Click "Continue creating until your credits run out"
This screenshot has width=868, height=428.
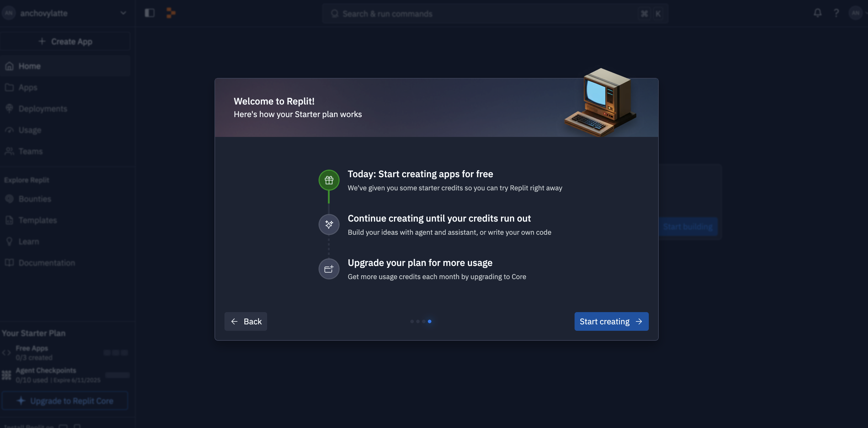pos(439,218)
